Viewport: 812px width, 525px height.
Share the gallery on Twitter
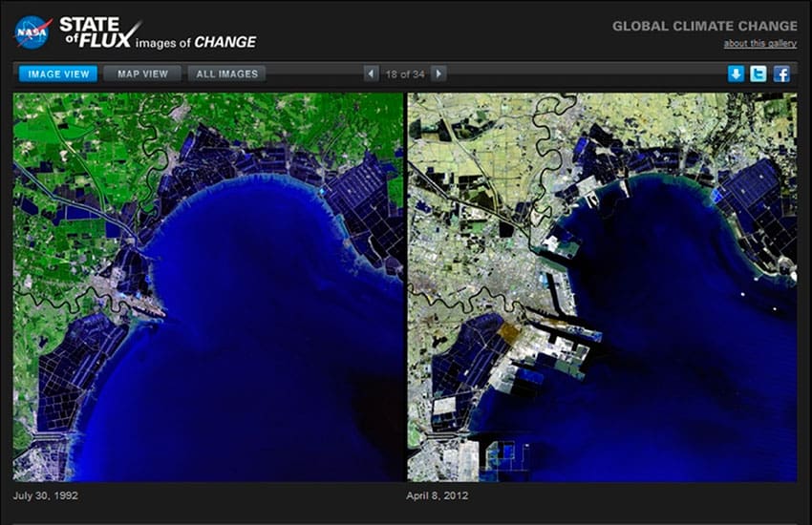tap(759, 73)
